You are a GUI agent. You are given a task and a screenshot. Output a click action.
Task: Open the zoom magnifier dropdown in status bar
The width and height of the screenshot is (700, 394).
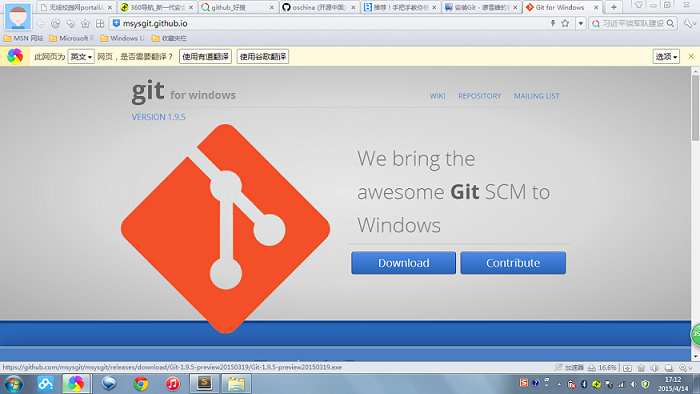point(685,368)
